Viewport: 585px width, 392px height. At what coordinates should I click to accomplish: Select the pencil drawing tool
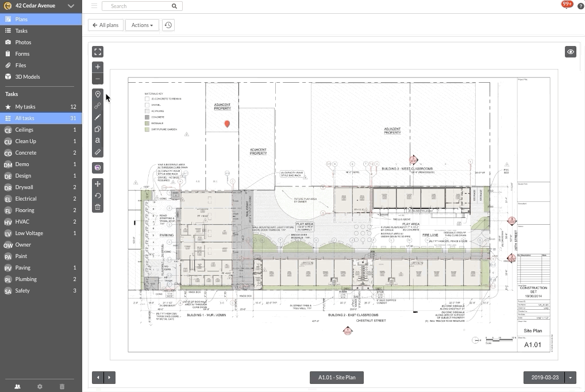[98, 117]
